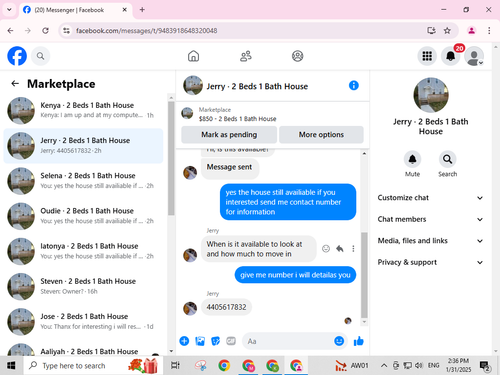Choose a GIF icon
Viewport: 500px width, 375px height.
(231, 341)
